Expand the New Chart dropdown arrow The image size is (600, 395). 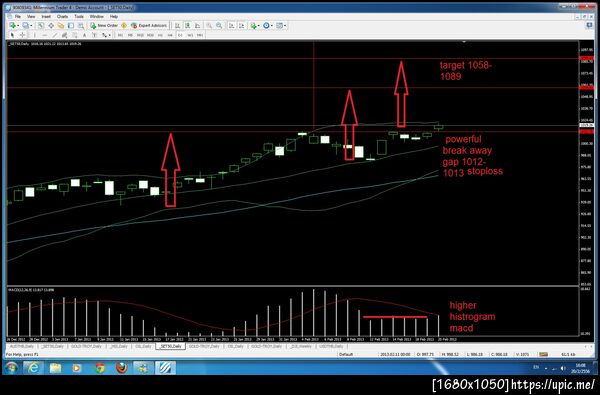(18, 26)
